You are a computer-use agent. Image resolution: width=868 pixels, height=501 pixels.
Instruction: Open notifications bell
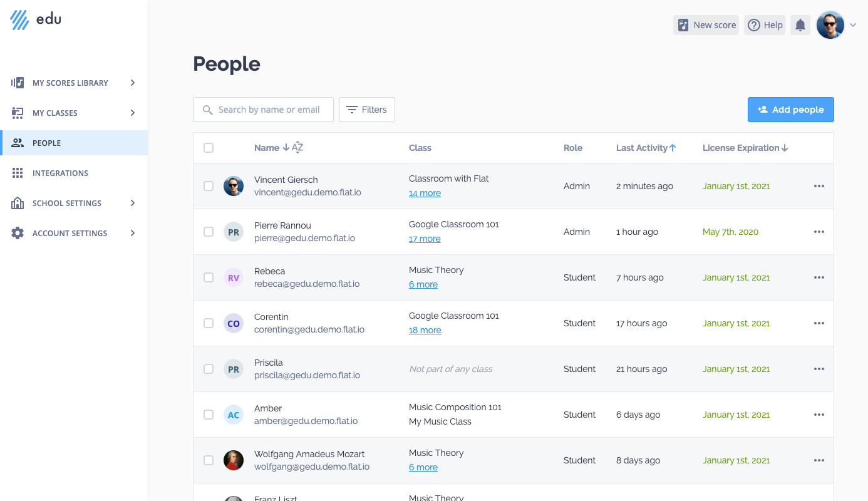point(800,25)
